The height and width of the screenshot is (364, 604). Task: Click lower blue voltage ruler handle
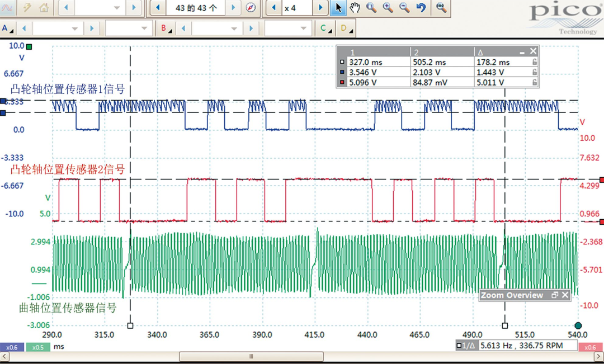[x=3, y=113]
